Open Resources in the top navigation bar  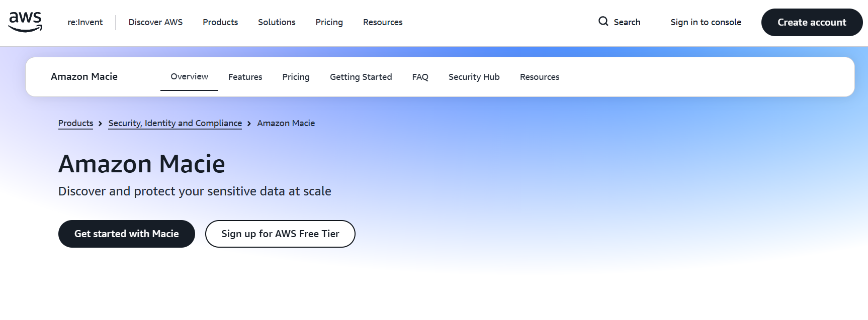(x=383, y=22)
